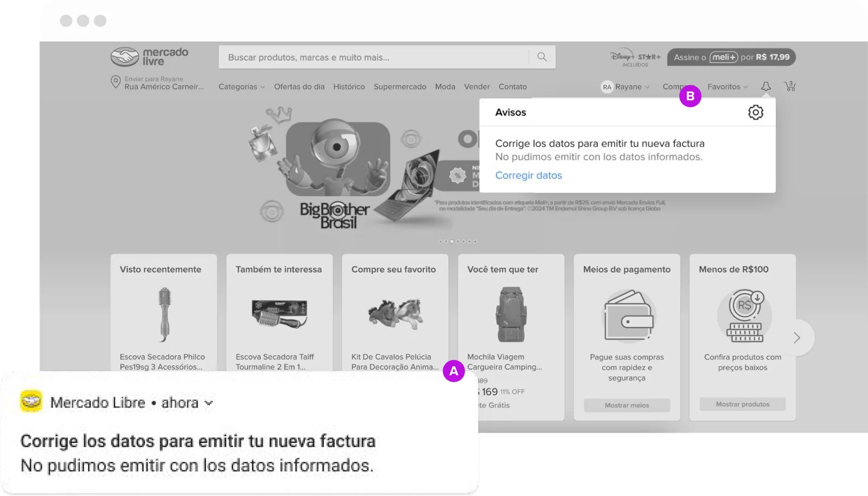868x496 pixels.
Task: Open Histórico menu item
Action: tap(349, 87)
